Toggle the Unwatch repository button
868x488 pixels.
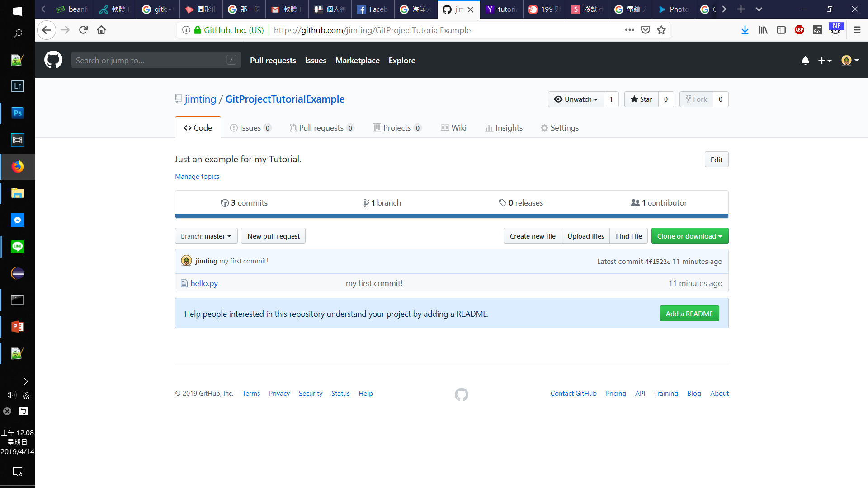pyautogui.click(x=576, y=99)
